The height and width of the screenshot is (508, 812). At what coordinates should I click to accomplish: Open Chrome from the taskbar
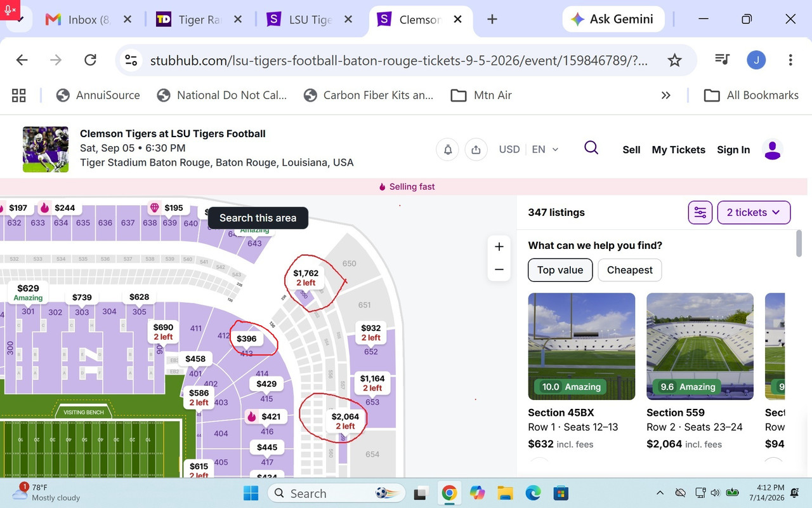point(449,493)
